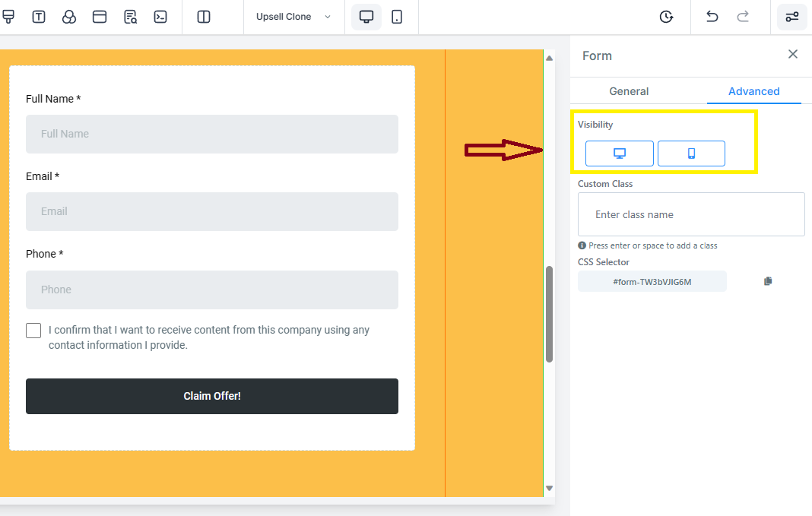Click the Custom Class name input

690,214
